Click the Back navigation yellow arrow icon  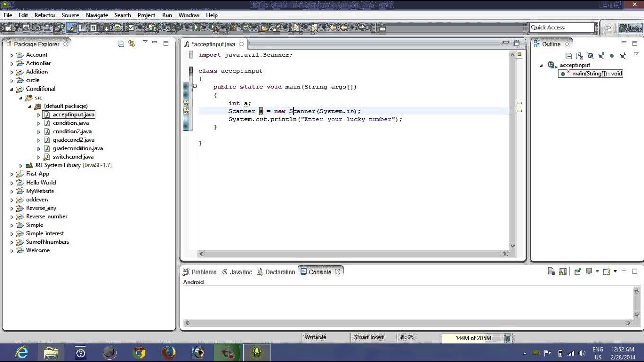(344, 27)
